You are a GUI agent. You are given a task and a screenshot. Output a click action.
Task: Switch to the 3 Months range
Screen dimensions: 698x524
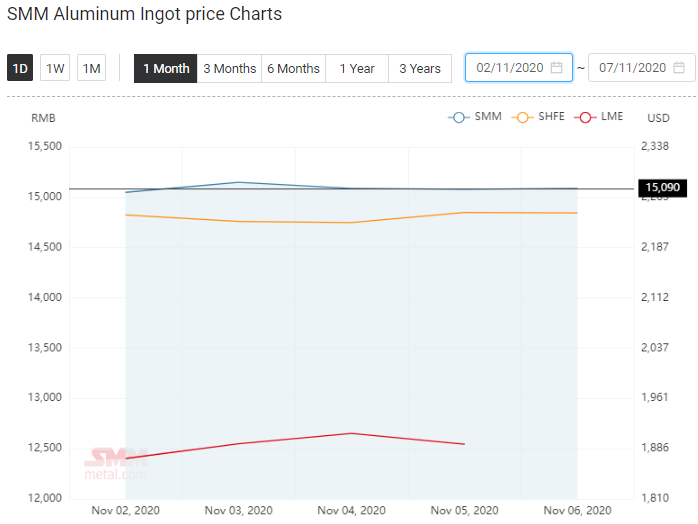(x=229, y=69)
